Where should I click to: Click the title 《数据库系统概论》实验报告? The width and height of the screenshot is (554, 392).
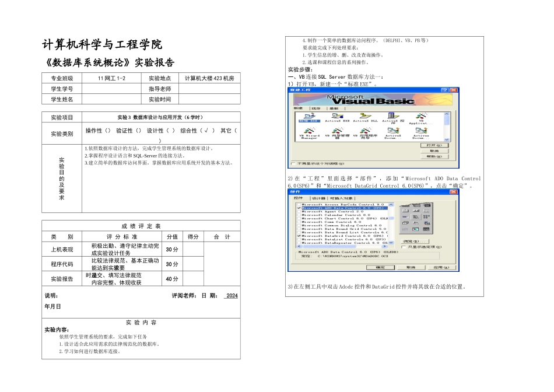[x=108, y=62]
